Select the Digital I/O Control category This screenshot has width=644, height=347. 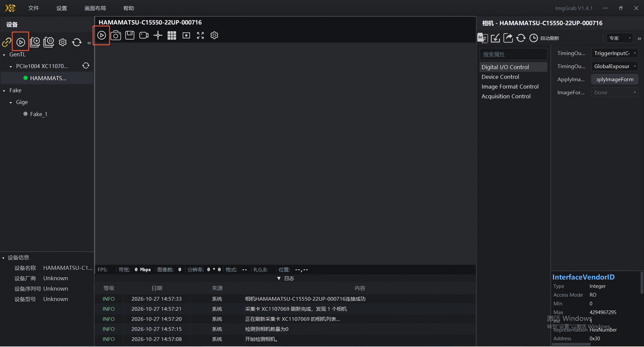513,67
